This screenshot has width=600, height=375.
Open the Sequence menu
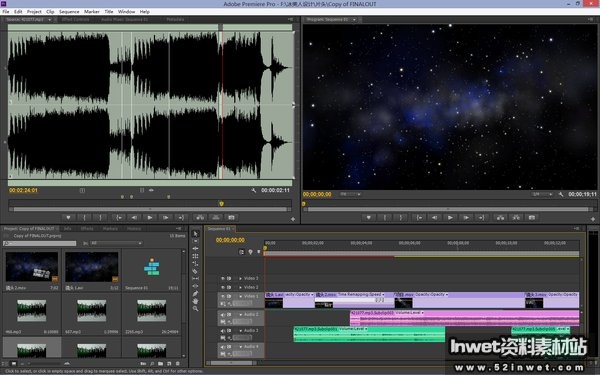tap(69, 12)
